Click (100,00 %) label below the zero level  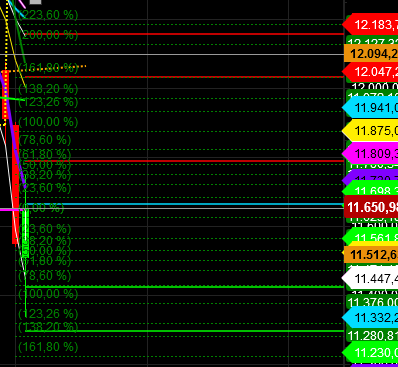[48, 294]
